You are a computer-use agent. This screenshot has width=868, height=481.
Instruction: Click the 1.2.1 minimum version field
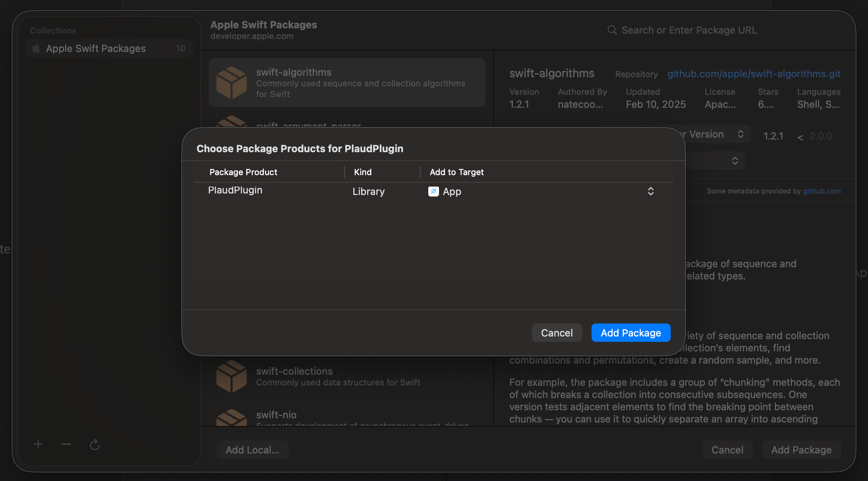click(x=776, y=136)
